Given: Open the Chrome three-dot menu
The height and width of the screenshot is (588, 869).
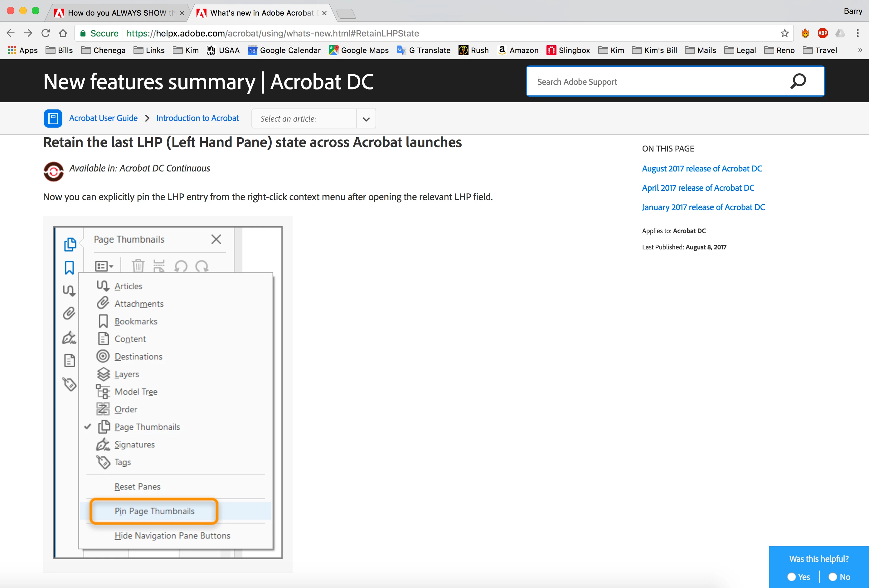Looking at the screenshot, I should [x=857, y=33].
